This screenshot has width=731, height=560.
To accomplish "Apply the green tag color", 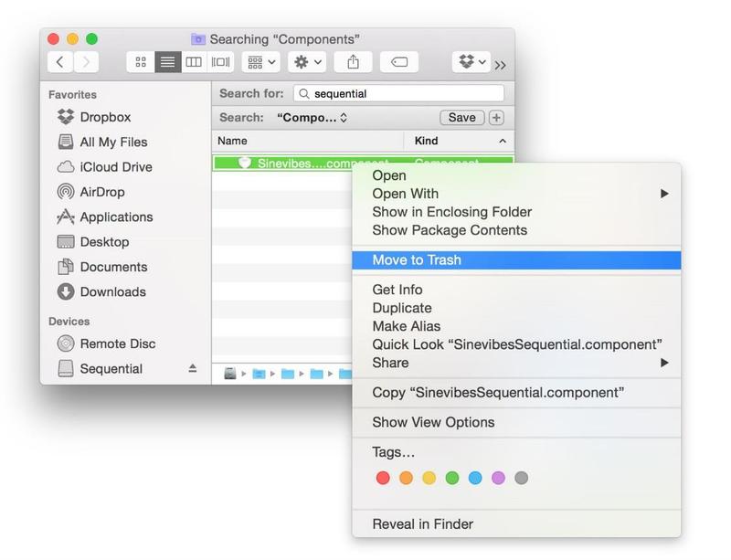I will [x=452, y=478].
